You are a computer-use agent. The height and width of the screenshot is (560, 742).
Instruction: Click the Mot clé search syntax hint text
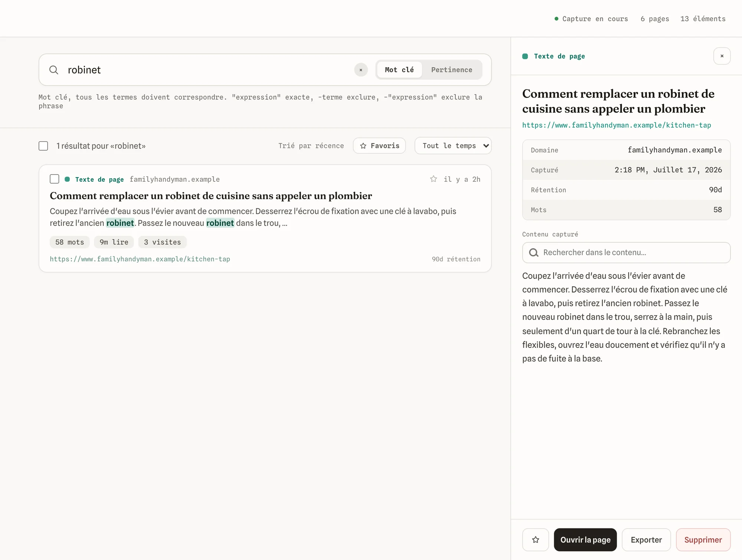(260, 102)
